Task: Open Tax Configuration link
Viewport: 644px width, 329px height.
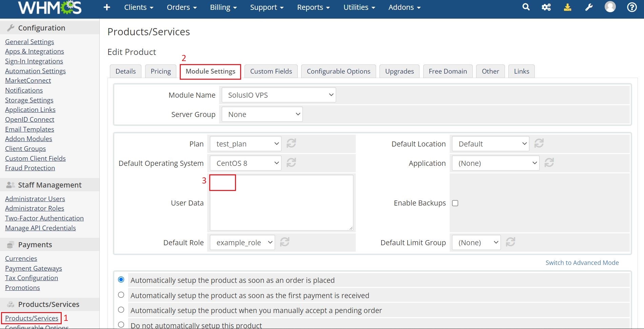Action: 32,278
